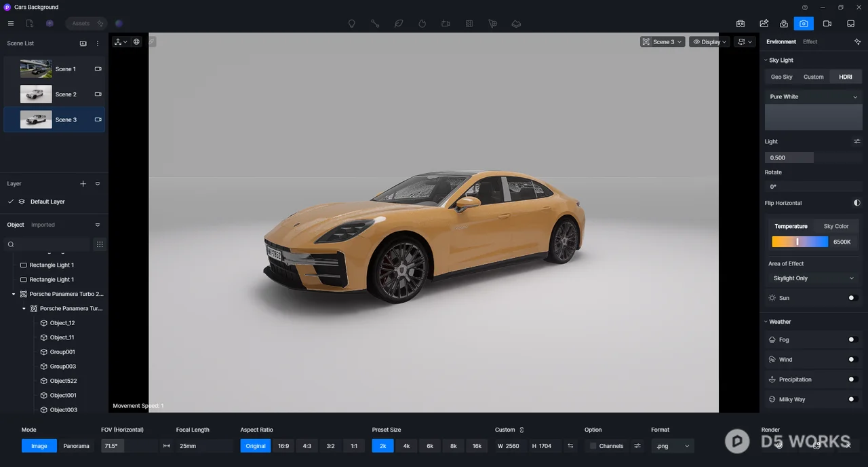
Task: Choose 4k preset size
Action: (x=406, y=446)
